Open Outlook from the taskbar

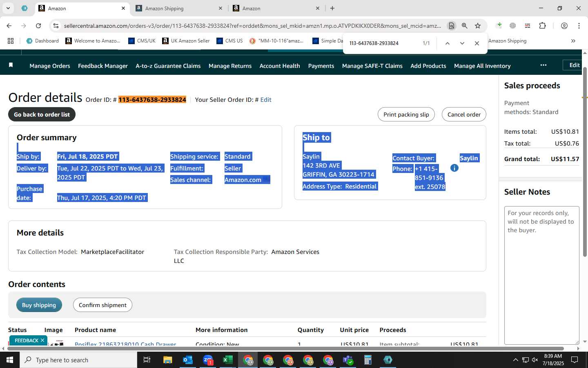tap(188, 360)
